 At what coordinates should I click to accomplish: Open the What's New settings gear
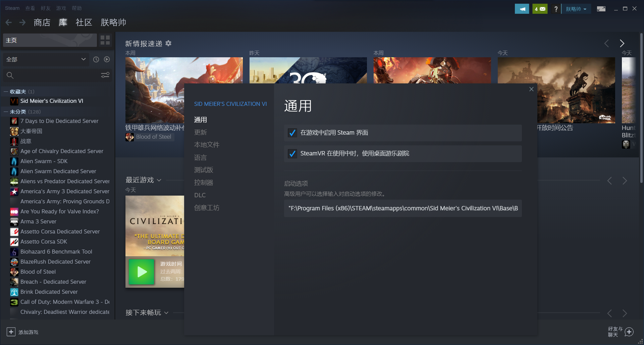coord(168,43)
